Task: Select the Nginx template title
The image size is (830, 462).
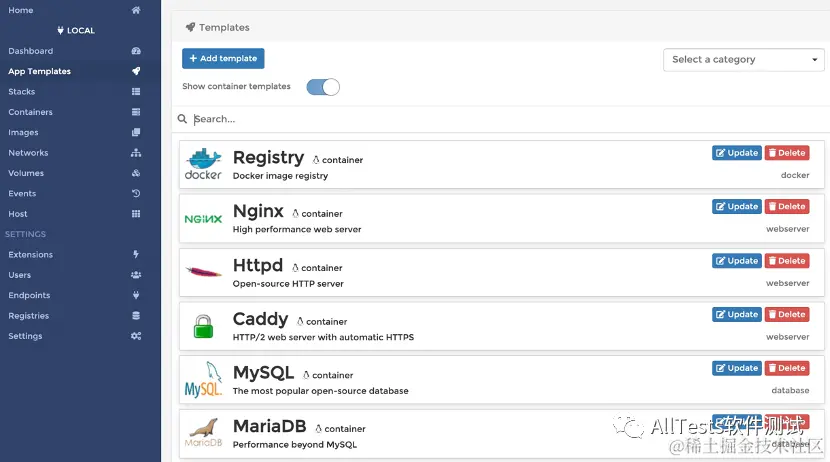Action: [258, 211]
